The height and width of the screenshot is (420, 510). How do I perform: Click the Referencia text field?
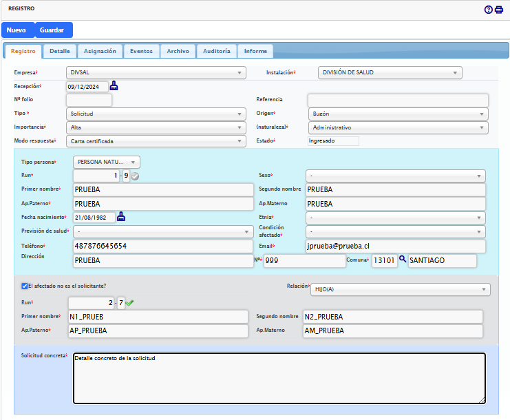coord(398,101)
